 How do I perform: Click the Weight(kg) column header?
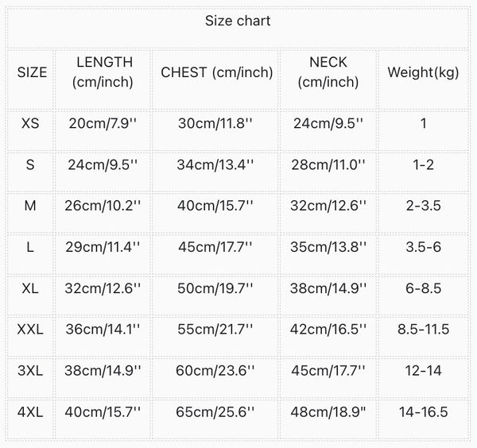(423, 72)
